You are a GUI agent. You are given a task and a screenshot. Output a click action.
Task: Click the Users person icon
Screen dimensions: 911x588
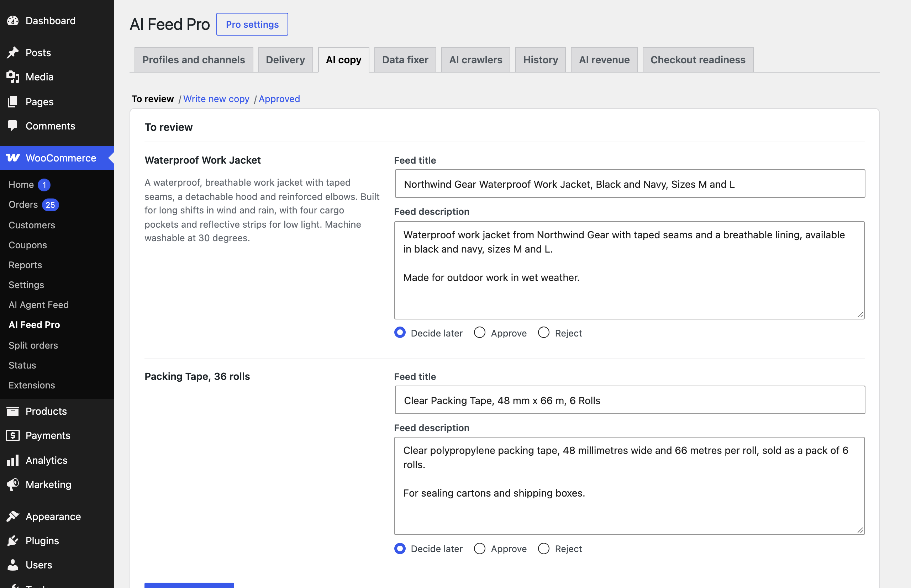pyautogui.click(x=12, y=565)
